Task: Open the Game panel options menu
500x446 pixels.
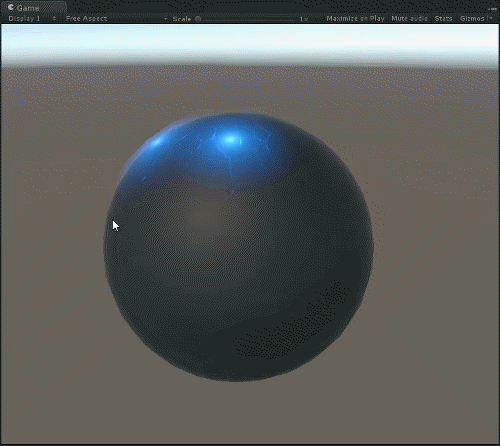Action: point(494,9)
